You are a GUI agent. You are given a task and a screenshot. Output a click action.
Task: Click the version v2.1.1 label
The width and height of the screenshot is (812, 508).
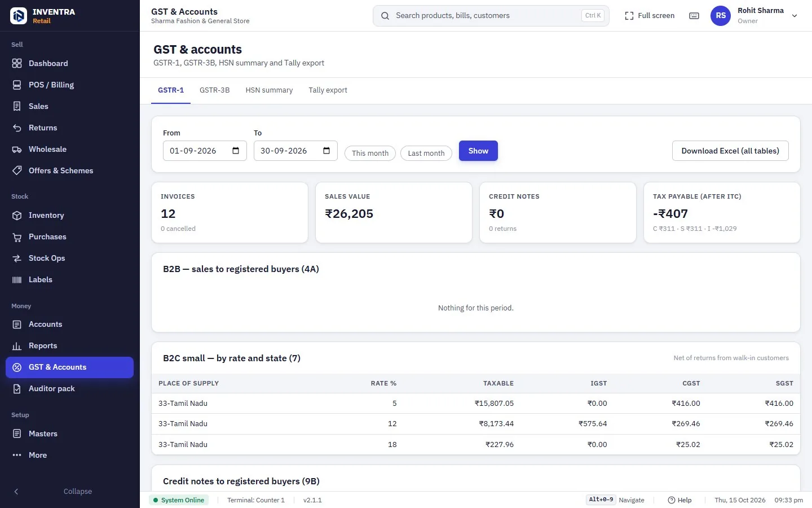click(x=312, y=500)
